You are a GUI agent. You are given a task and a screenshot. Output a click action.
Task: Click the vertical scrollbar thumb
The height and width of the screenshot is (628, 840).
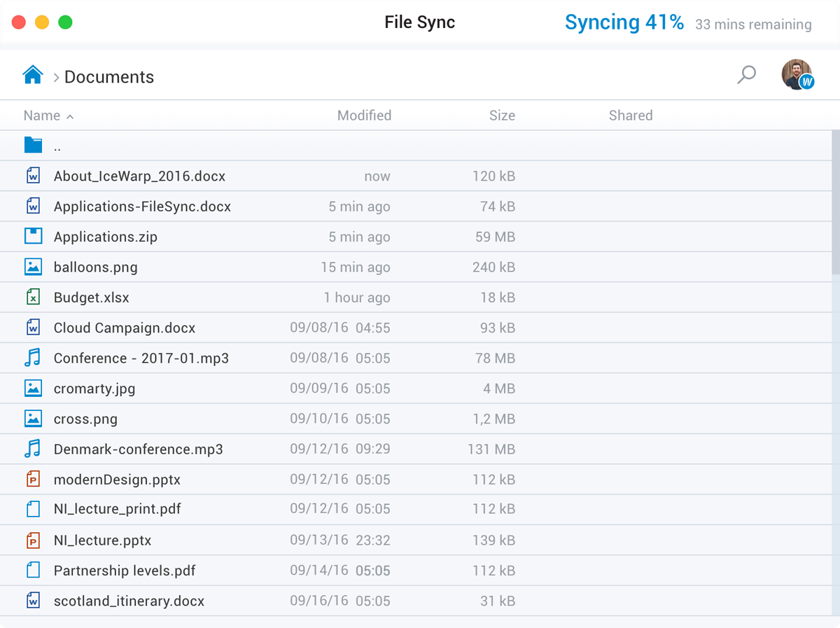[x=835, y=203]
